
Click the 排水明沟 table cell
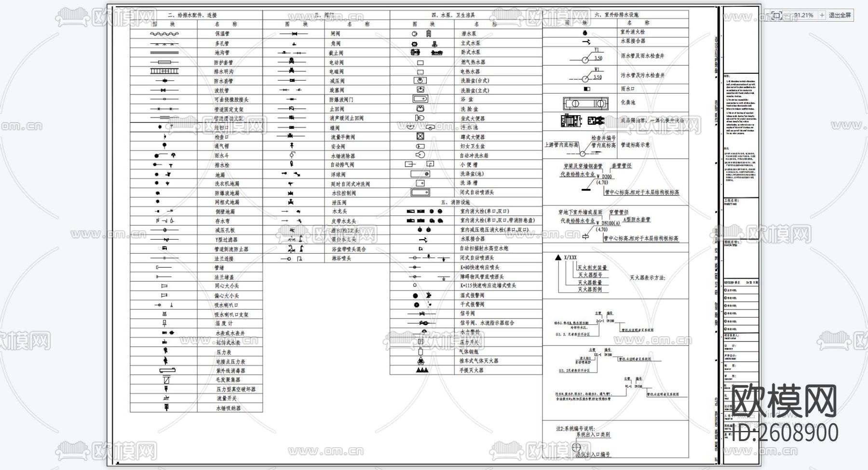230,71
